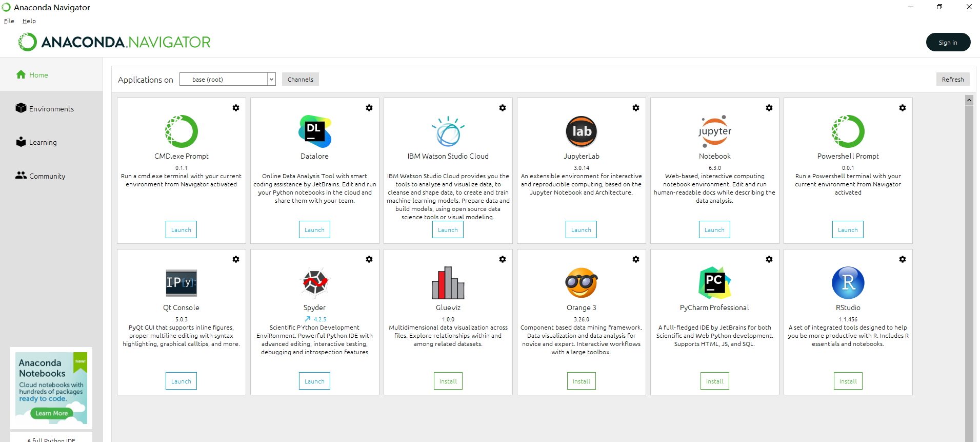Image resolution: width=980 pixels, height=442 pixels.
Task: Open settings gear on IBM Watson Studio card
Action: click(x=503, y=108)
